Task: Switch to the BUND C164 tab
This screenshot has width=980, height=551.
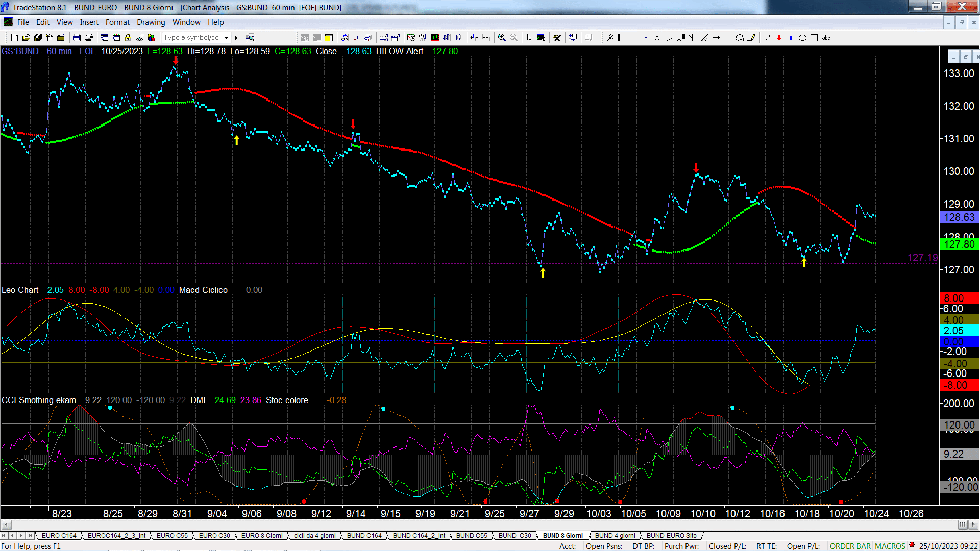Action: [364, 536]
